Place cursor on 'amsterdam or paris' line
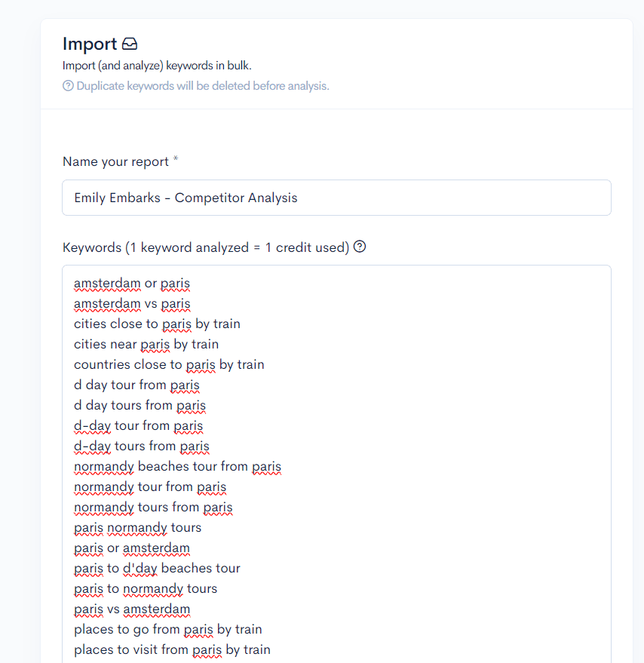This screenshot has height=663, width=644. click(132, 284)
